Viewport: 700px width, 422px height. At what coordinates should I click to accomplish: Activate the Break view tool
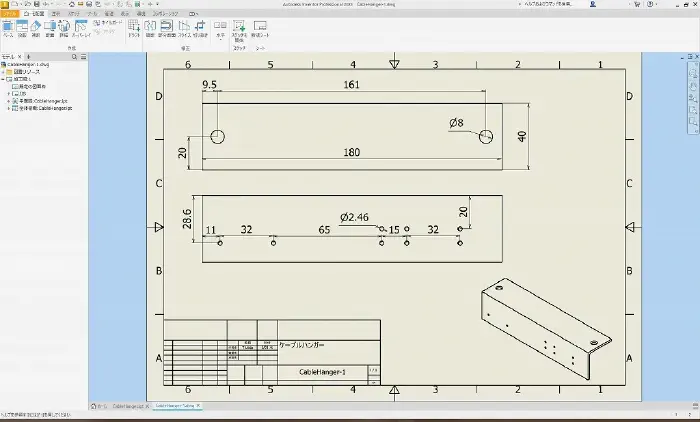[x=150, y=29]
